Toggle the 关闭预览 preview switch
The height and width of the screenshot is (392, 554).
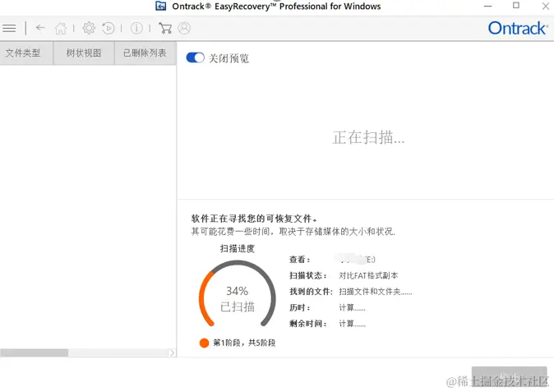click(195, 58)
